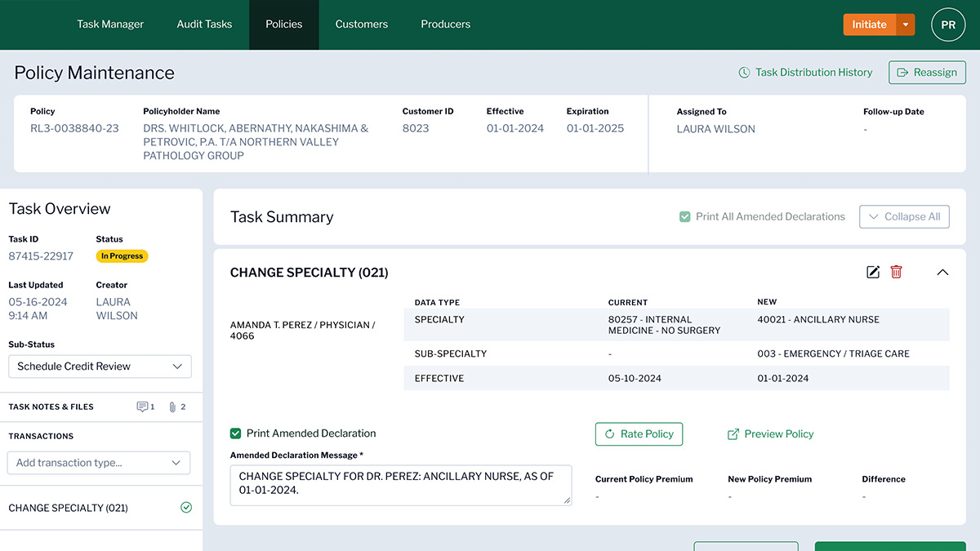The height and width of the screenshot is (551, 980).
Task: Edit the Change Specialty transaction with pencil icon
Action: coord(873,272)
